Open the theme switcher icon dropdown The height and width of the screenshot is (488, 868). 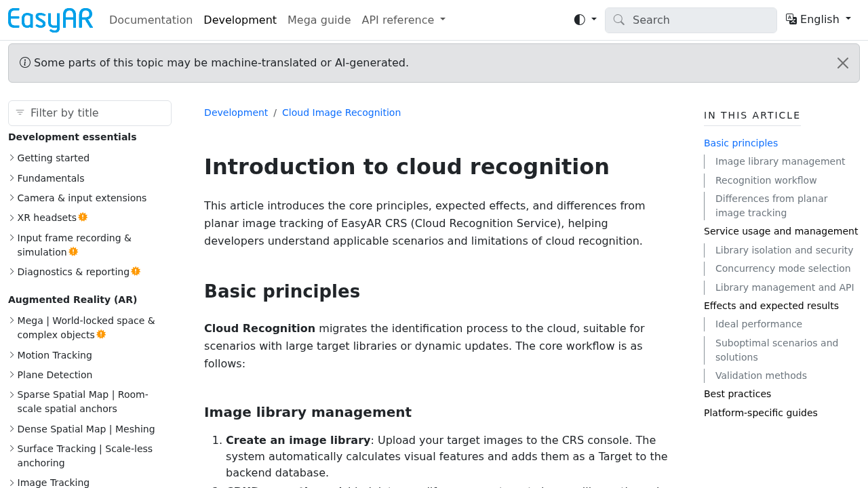585,20
